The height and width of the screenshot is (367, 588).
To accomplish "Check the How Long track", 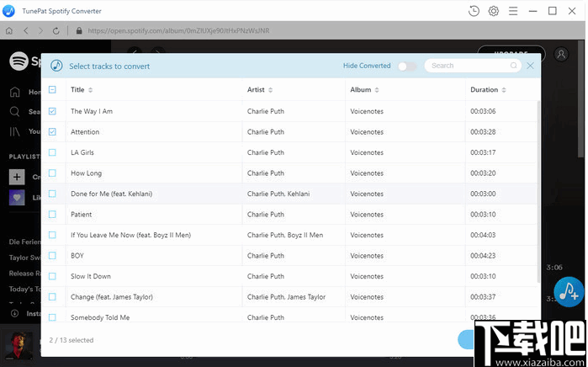I will pyautogui.click(x=52, y=173).
